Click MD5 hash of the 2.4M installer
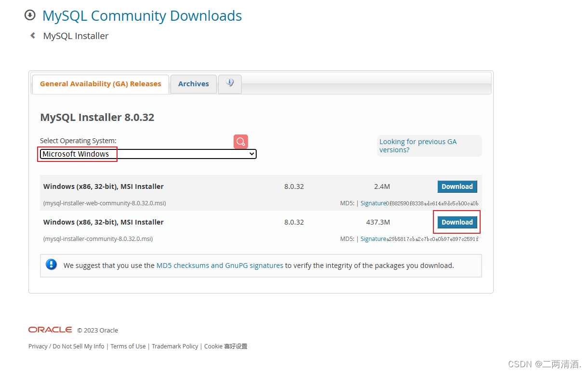This screenshot has height=373, width=588. point(432,203)
